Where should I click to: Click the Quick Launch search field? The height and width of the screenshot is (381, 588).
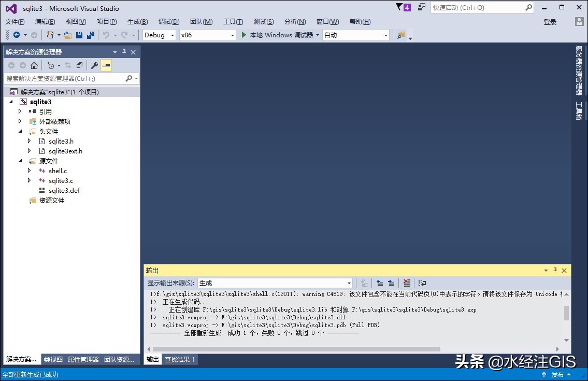[x=478, y=7]
